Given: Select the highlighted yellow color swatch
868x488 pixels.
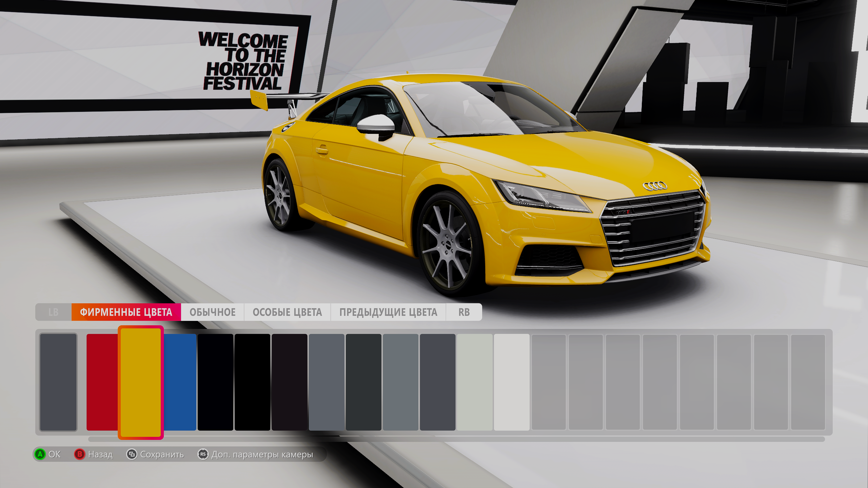Looking at the screenshot, I should (x=141, y=382).
